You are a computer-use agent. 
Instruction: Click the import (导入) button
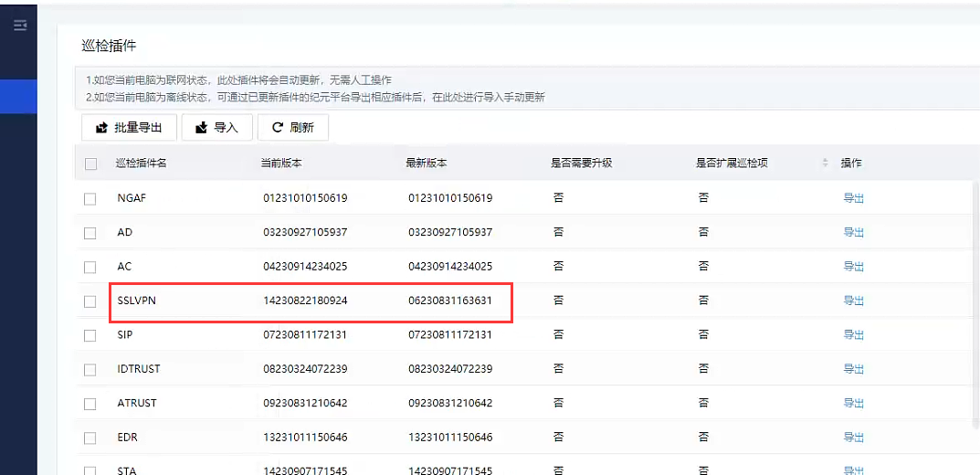[216, 128]
